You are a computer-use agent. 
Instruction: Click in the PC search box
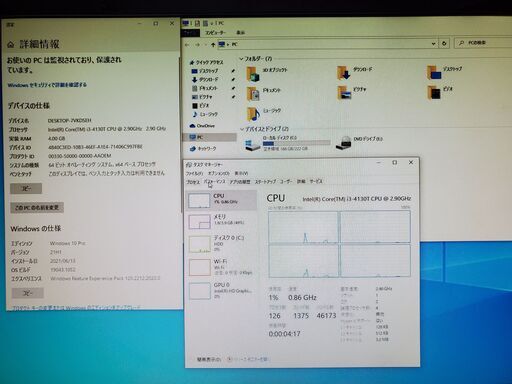click(x=483, y=43)
